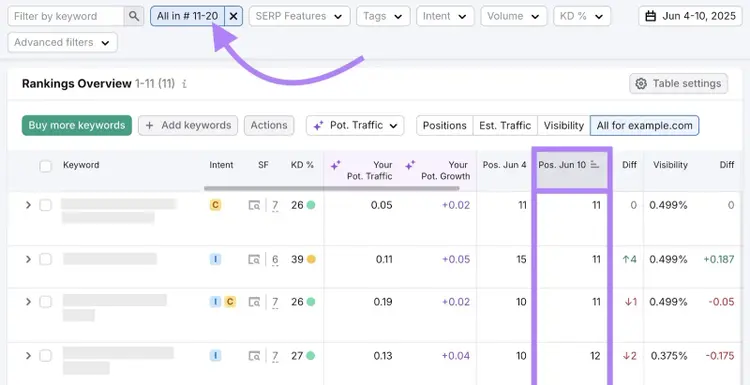This screenshot has width=750, height=385.
Task: Select the 'All for example.com' tab
Action: pos(644,125)
